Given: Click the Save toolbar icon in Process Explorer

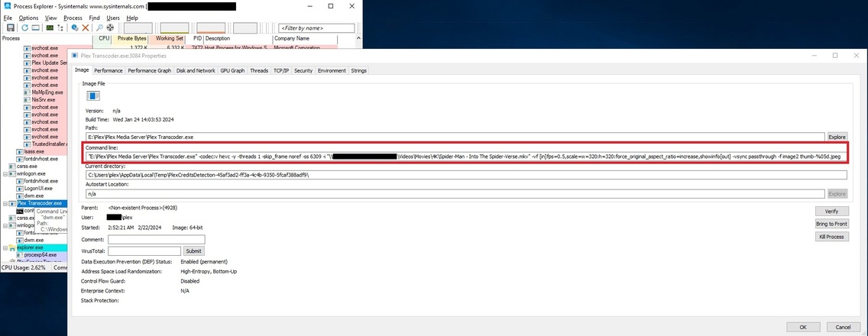Looking at the screenshot, I should (11, 27).
